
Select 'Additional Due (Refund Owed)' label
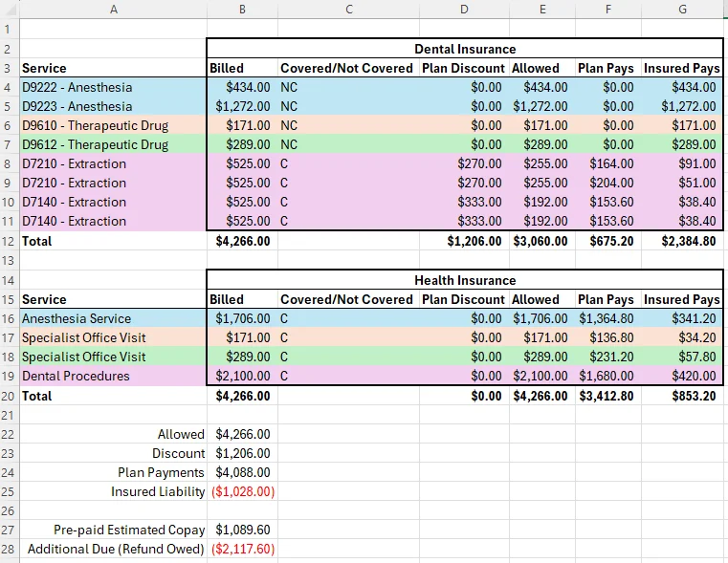click(x=113, y=549)
